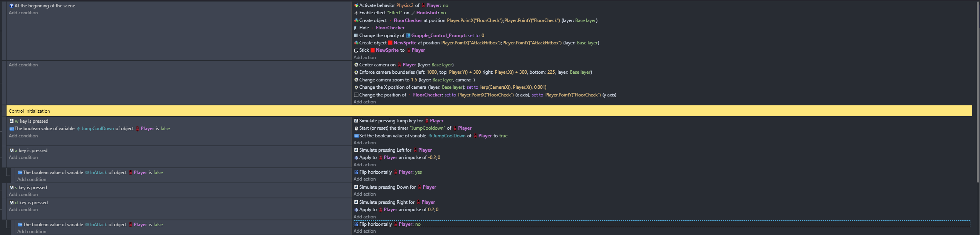Image resolution: width=980 pixels, height=235 pixels.
Task: Click the Activate behavior Physics2 action icon
Action: point(356,5)
